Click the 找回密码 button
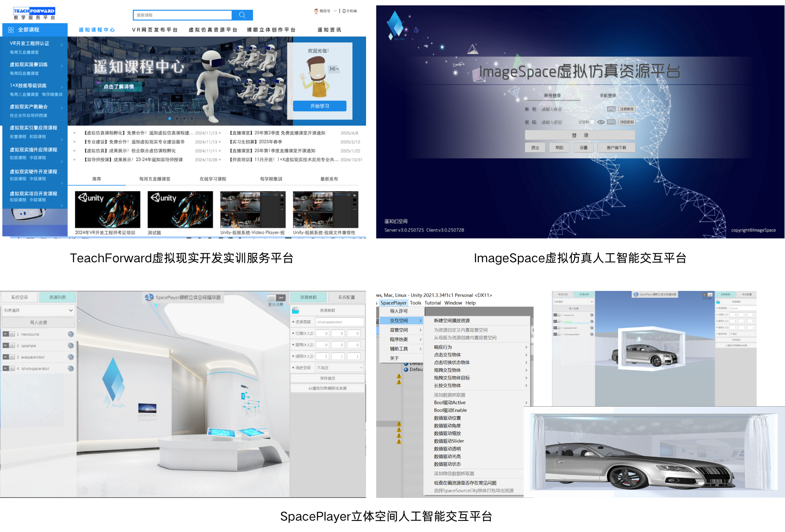785x532 pixels. [627, 122]
